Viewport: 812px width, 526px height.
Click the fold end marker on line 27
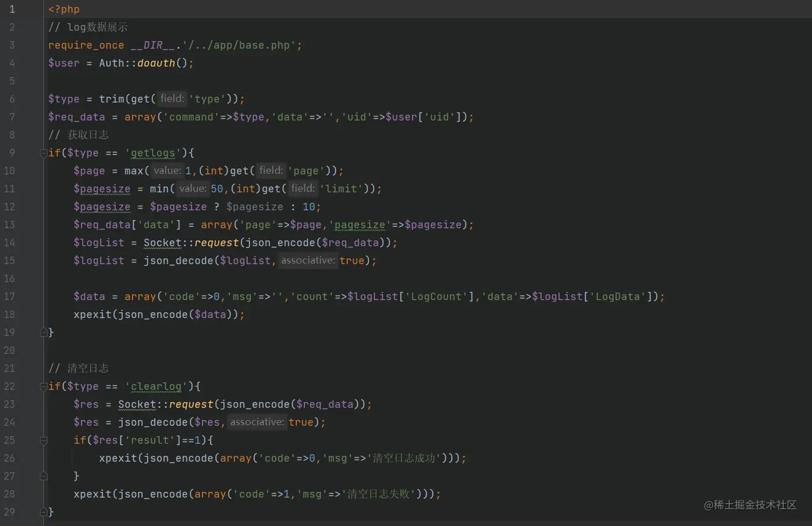coord(43,476)
